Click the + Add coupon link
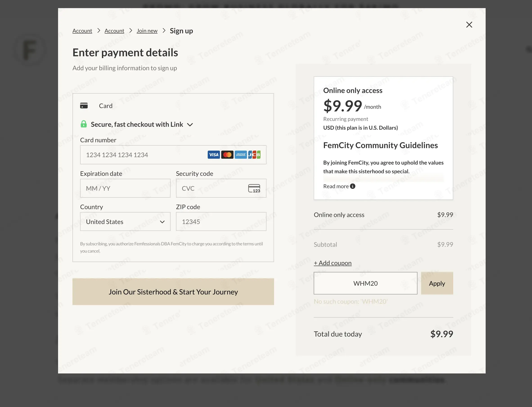This screenshot has height=407, width=532. click(333, 263)
